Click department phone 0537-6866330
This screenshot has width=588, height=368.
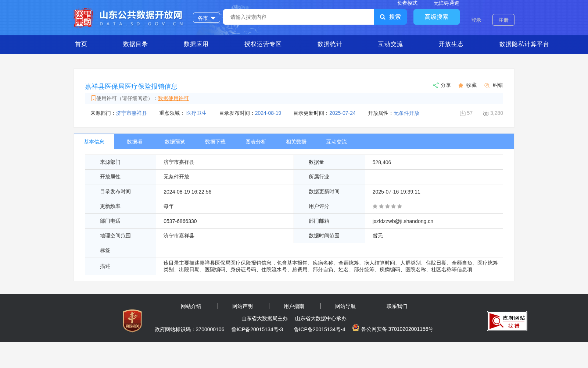pyautogui.click(x=180, y=221)
